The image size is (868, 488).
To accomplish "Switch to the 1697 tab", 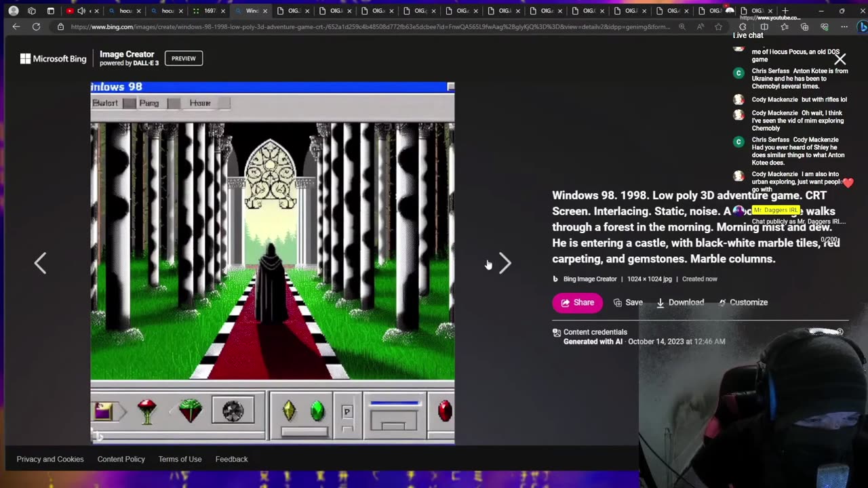I will click(208, 11).
